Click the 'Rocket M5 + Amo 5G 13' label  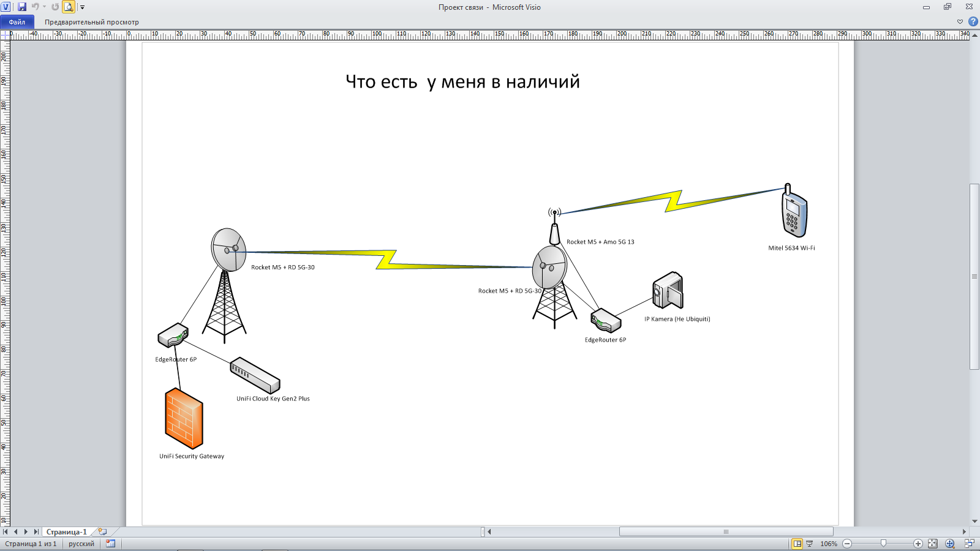tap(600, 242)
